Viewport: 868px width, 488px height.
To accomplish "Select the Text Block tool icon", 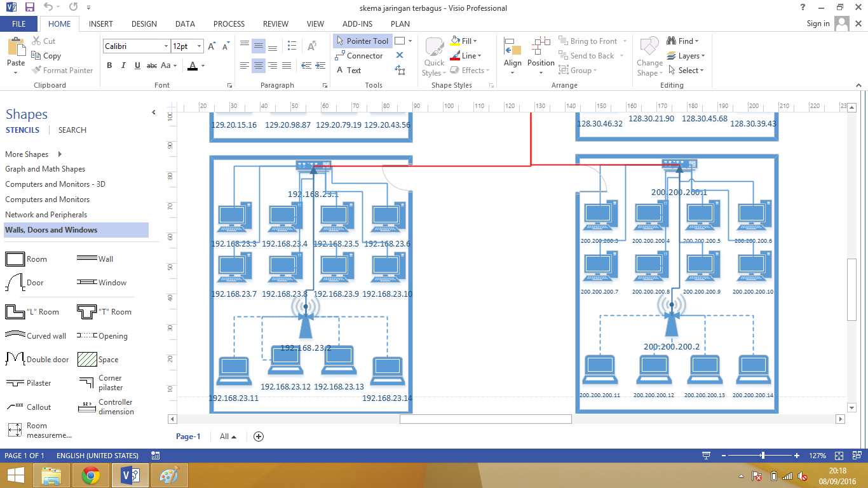I will coord(400,71).
